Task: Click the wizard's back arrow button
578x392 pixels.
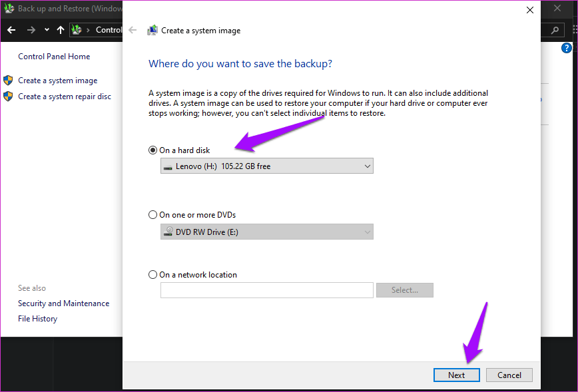Action: click(x=133, y=30)
